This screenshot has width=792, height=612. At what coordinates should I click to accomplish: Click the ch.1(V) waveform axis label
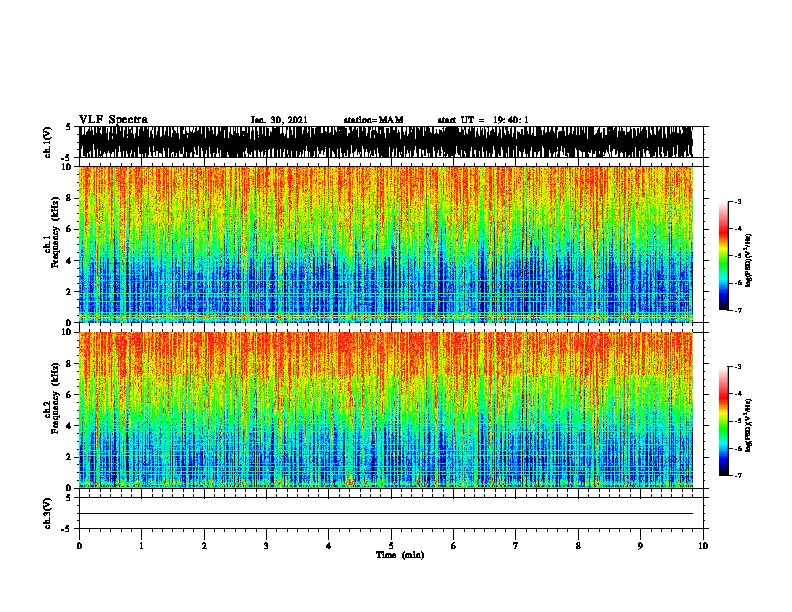coord(48,142)
